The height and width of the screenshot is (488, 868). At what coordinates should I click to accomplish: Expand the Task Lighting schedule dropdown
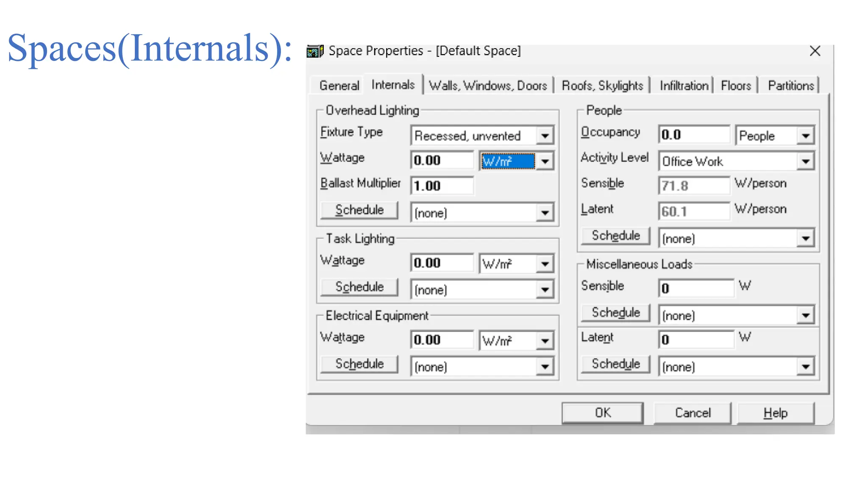click(545, 290)
